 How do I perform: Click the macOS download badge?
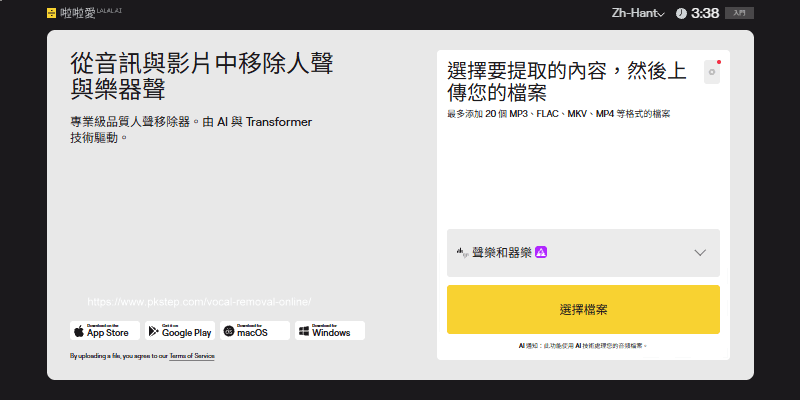255,331
